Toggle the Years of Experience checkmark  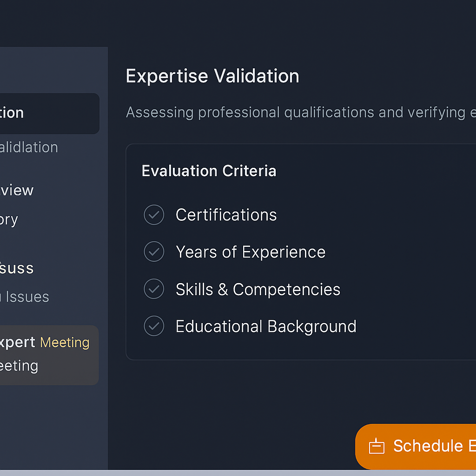click(x=154, y=252)
